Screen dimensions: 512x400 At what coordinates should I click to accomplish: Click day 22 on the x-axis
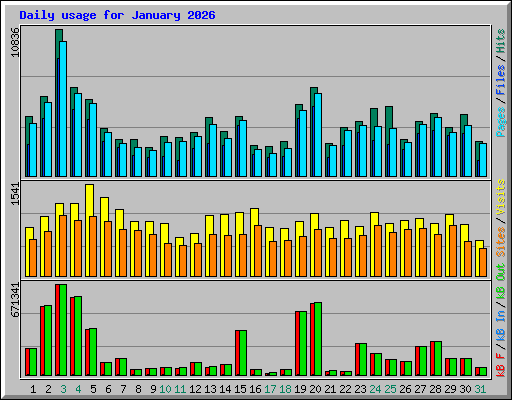pos(345,389)
